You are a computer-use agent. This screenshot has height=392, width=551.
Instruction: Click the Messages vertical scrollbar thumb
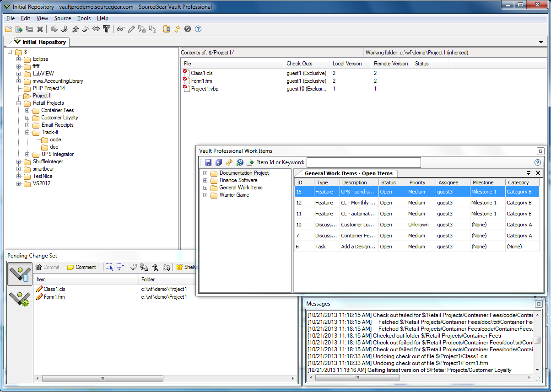537,340
